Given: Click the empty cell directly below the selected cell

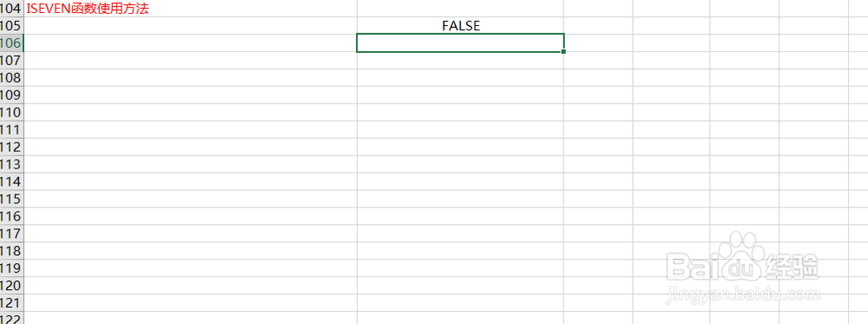Looking at the screenshot, I should click(x=461, y=60).
